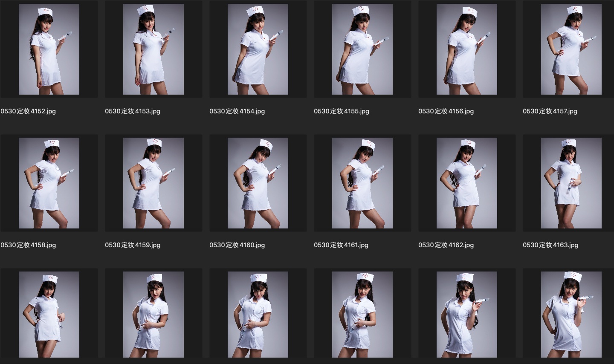This screenshot has height=364, width=614.
Task: Click file name 0530定妆 4154.jpg
Action: 237,111
